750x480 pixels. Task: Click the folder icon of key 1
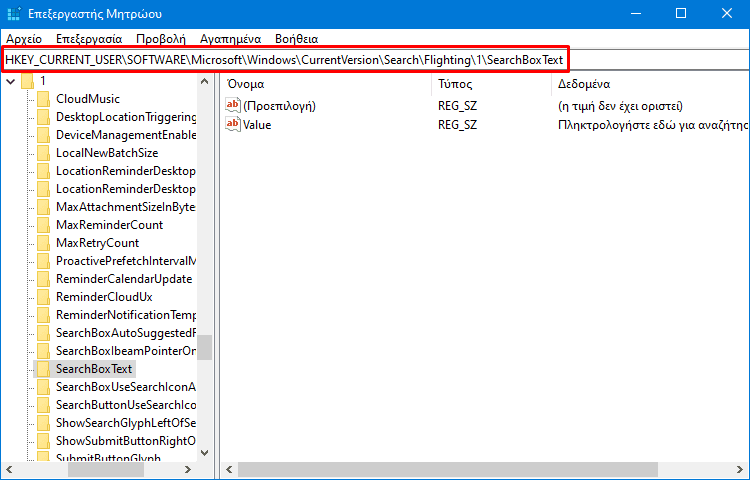27,81
